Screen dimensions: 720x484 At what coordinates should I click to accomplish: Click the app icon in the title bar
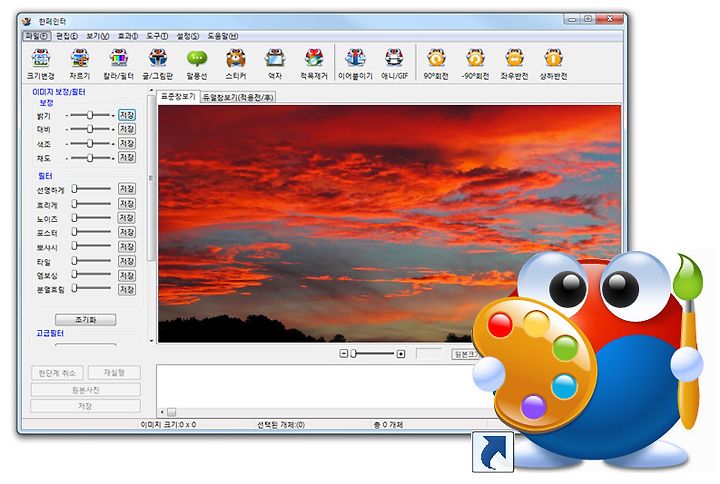click(28, 21)
